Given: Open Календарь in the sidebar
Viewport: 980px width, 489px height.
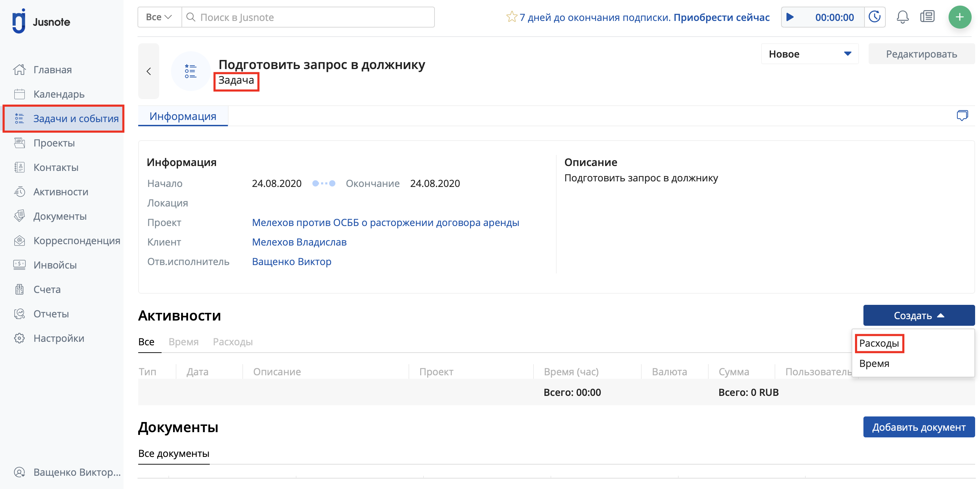Looking at the screenshot, I should (x=59, y=94).
